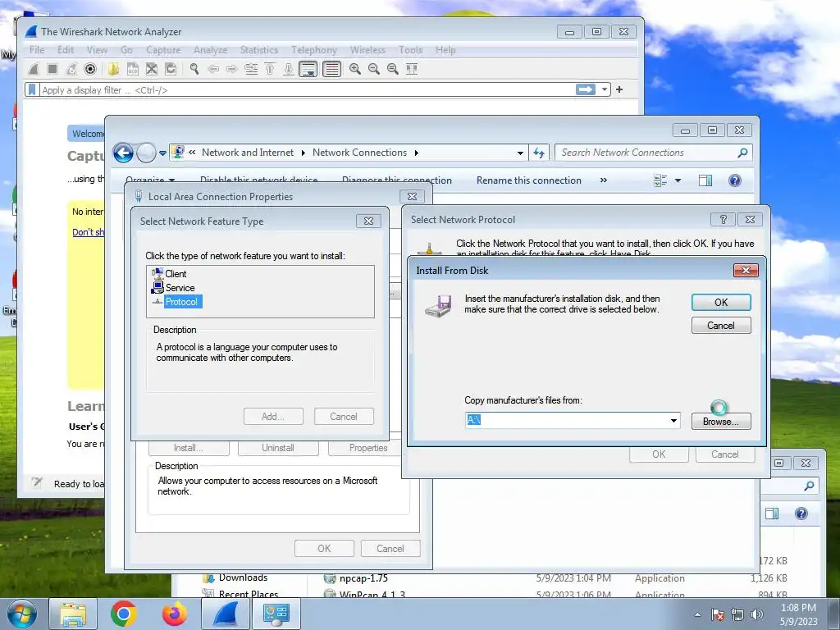
Task: Open Wireshark File menu
Action: click(x=37, y=50)
